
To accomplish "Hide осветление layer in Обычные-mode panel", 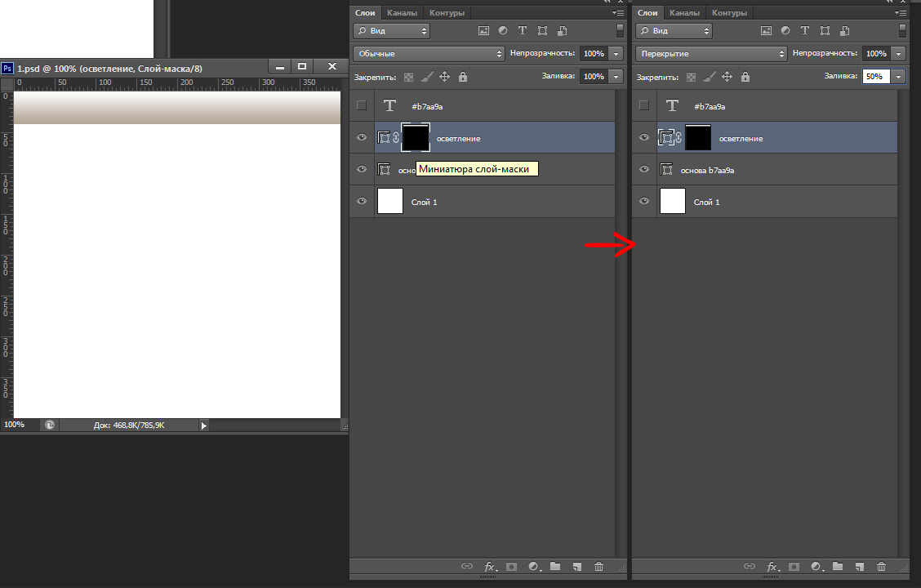I will pos(362,137).
